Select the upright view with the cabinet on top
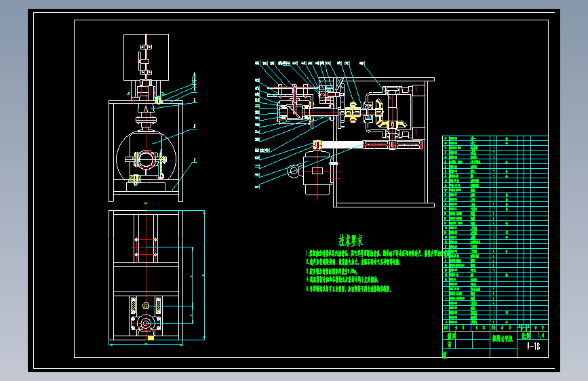The image size is (588, 381). click(151, 118)
